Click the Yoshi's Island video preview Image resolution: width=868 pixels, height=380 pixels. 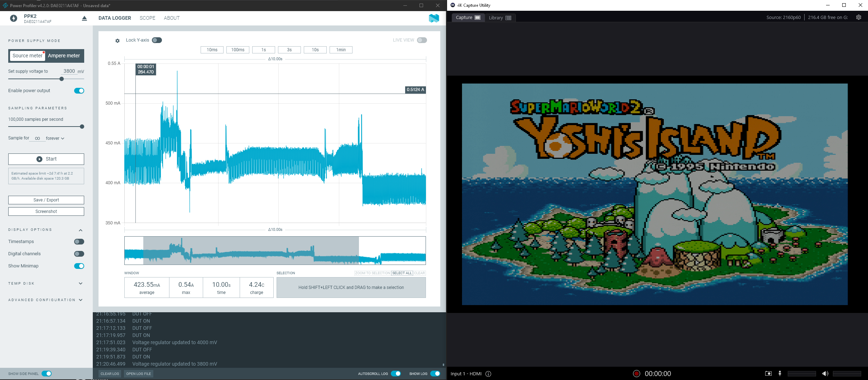coord(655,194)
